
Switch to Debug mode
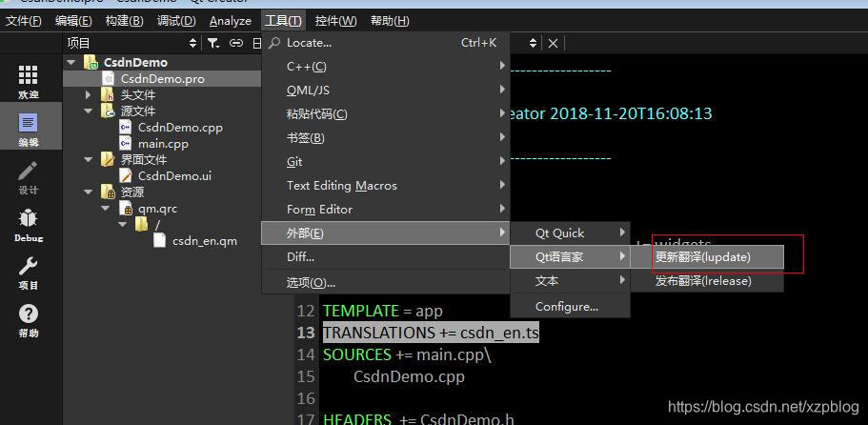click(29, 225)
